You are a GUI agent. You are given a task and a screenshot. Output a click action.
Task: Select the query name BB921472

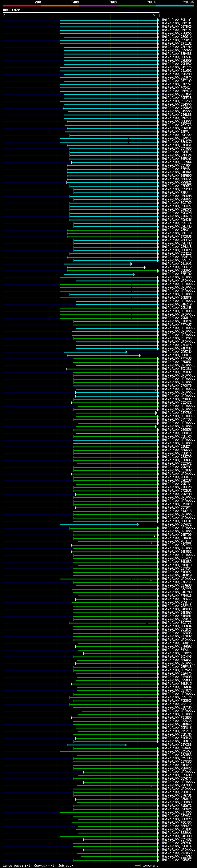tap(11, 10)
